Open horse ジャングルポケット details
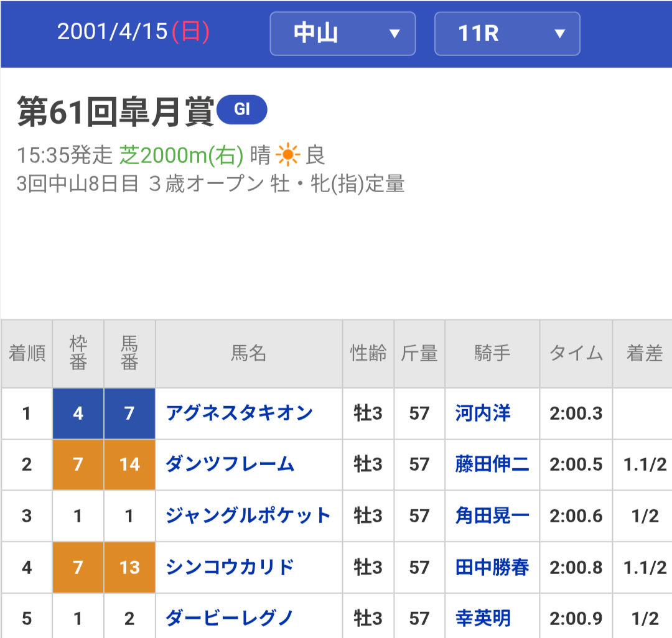This screenshot has width=672, height=638. click(248, 515)
